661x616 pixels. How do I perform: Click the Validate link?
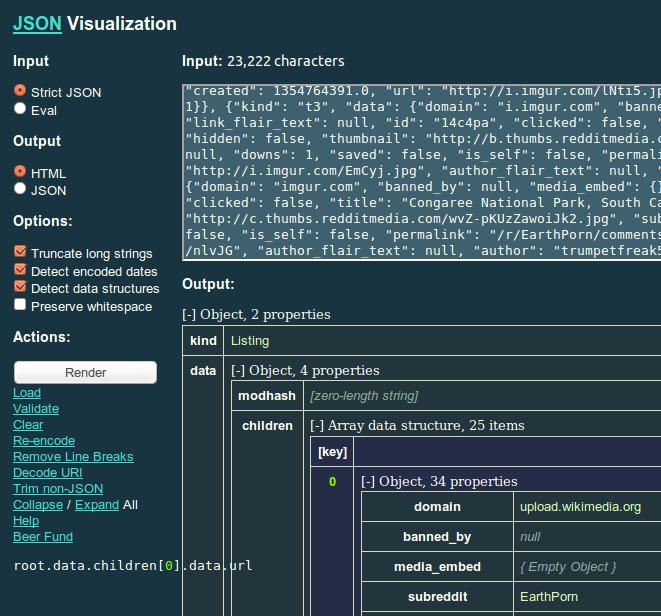(x=36, y=409)
